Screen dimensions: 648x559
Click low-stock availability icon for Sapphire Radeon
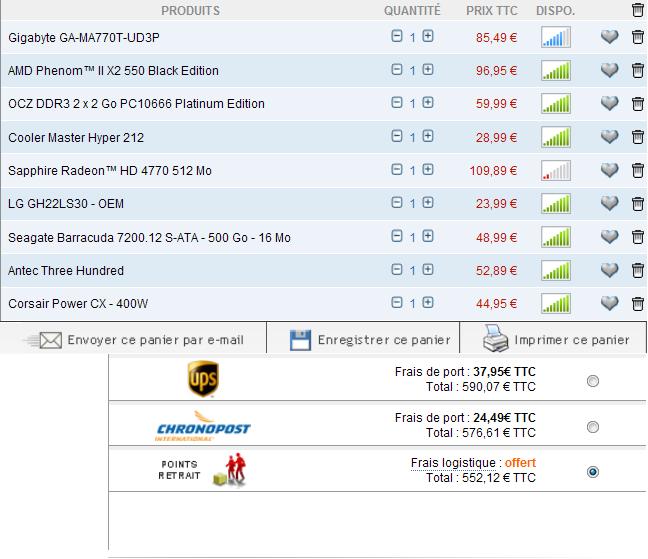click(556, 171)
